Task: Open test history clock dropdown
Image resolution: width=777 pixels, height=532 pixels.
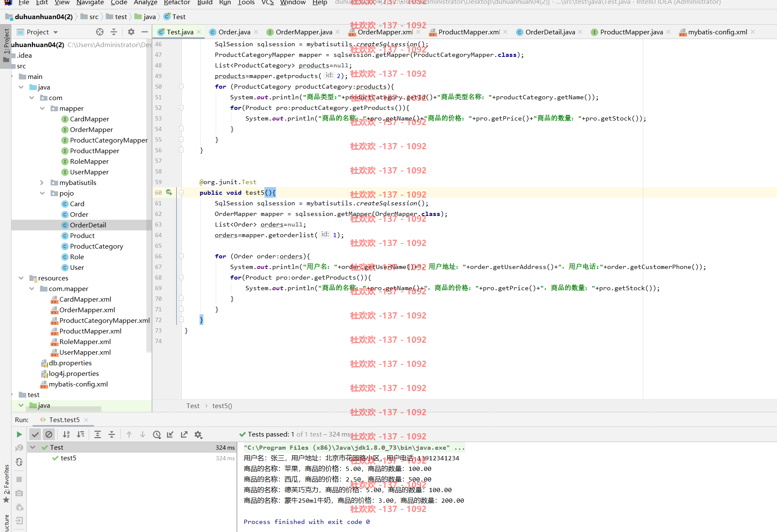Action: [157, 434]
